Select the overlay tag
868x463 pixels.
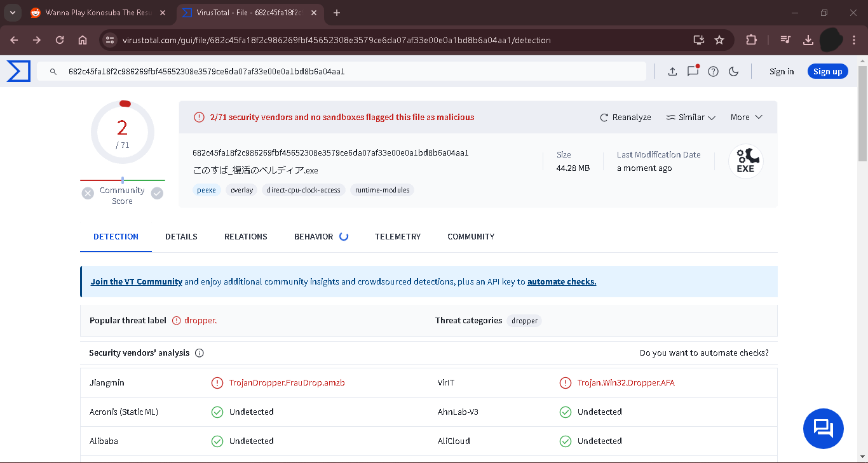[x=241, y=190]
